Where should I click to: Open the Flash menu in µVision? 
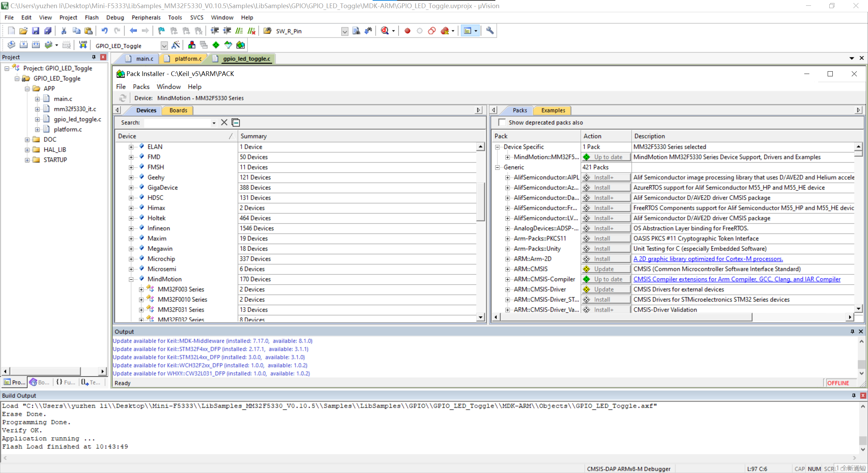92,17
